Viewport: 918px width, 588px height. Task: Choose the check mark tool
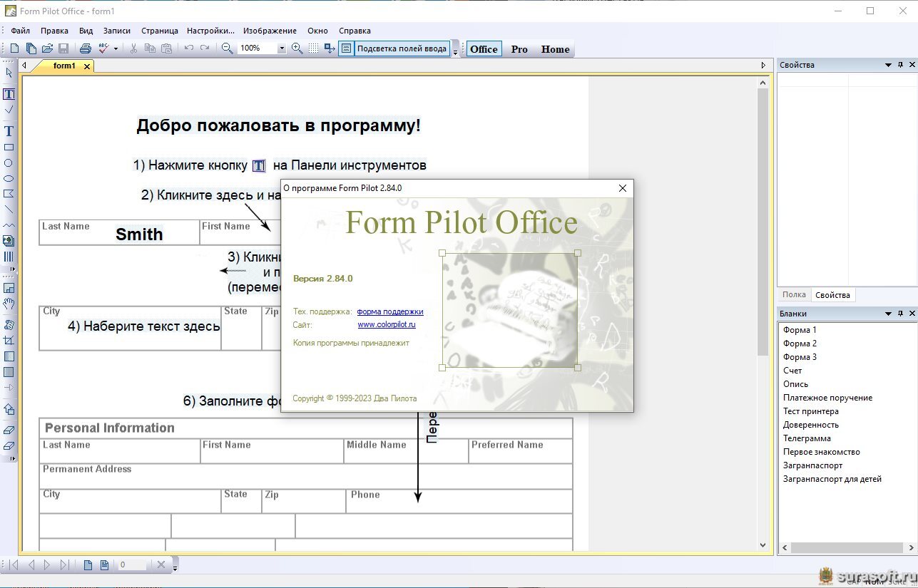point(9,110)
